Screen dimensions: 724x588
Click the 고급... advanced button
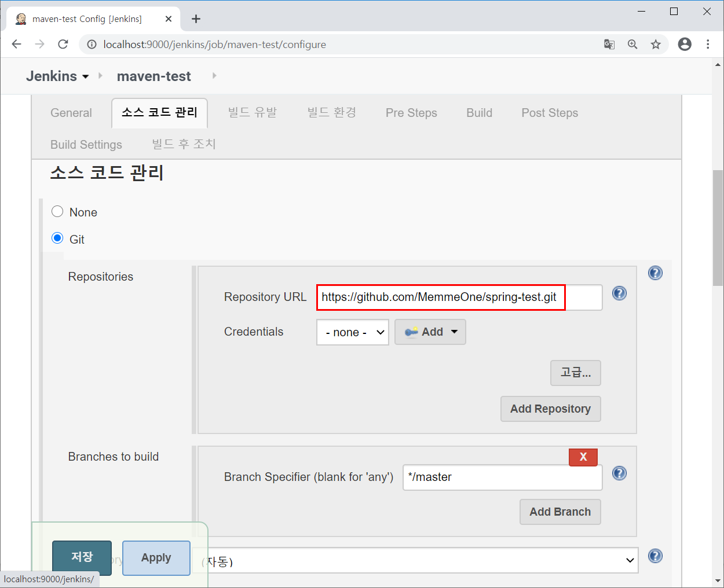pyautogui.click(x=576, y=373)
